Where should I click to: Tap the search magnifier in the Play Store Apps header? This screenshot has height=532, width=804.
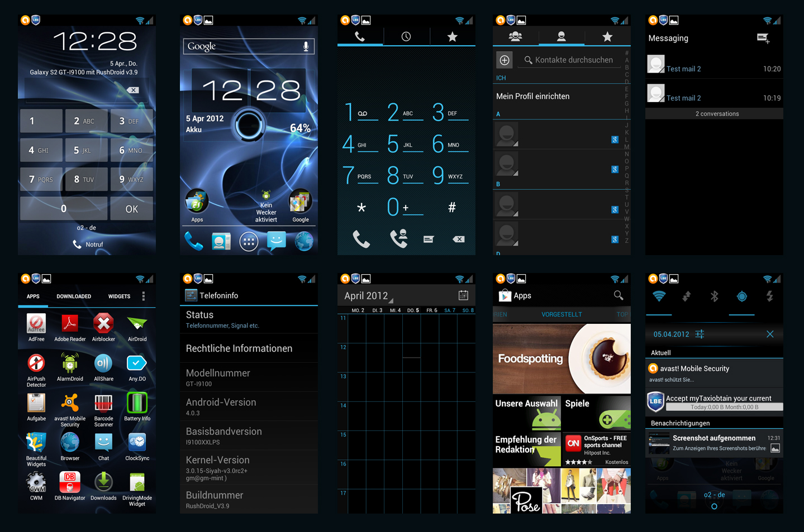pyautogui.click(x=618, y=295)
